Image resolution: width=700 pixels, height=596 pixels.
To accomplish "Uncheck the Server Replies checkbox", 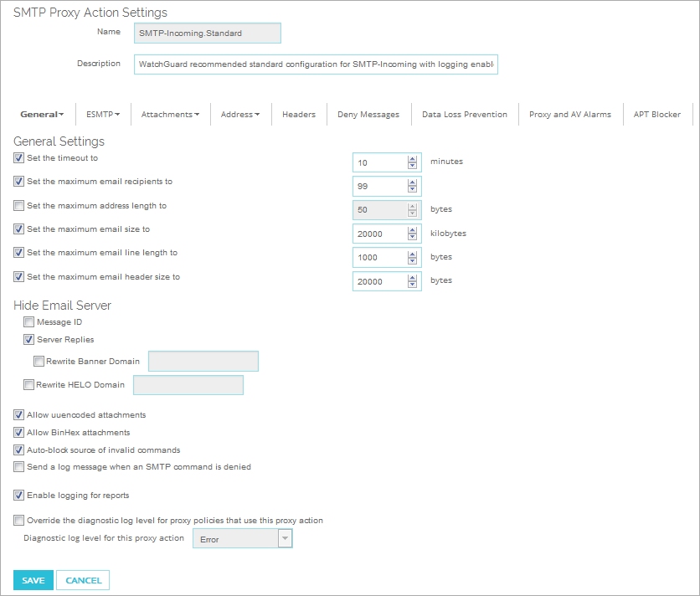I will pos(29,339).
